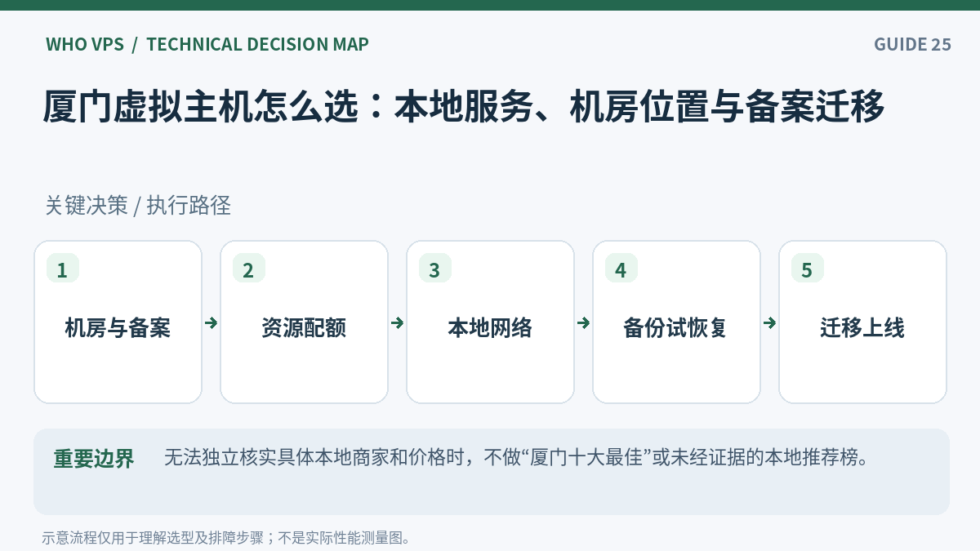Select the 机房与备案 card label
This screenshot has width=980, height=551.
tap(118, 328)
